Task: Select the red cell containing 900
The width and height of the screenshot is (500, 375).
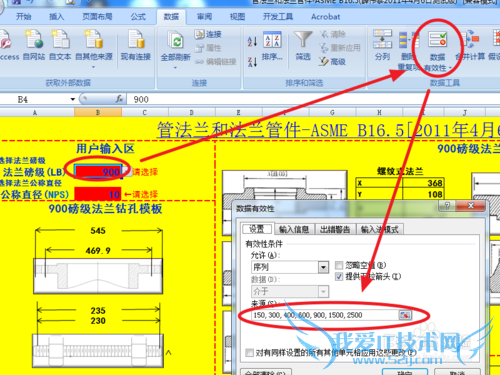Action: coord(98,172)
